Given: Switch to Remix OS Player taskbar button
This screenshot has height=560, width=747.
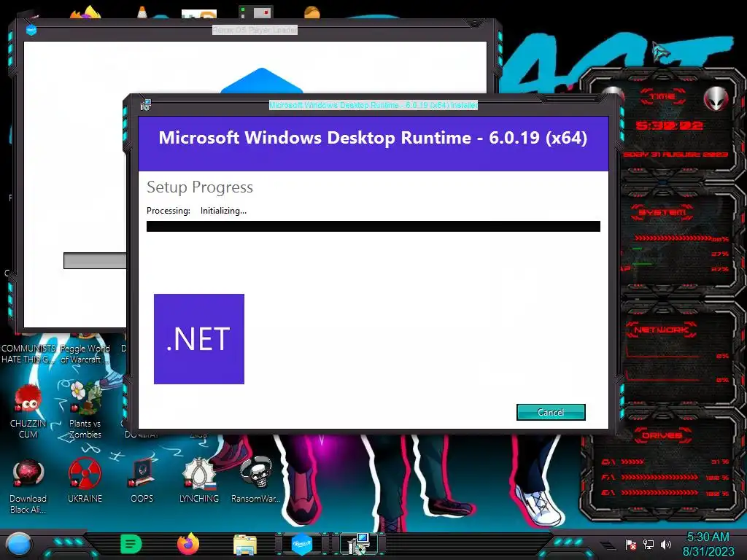Looking at the screenshot, I should [301, 544].
